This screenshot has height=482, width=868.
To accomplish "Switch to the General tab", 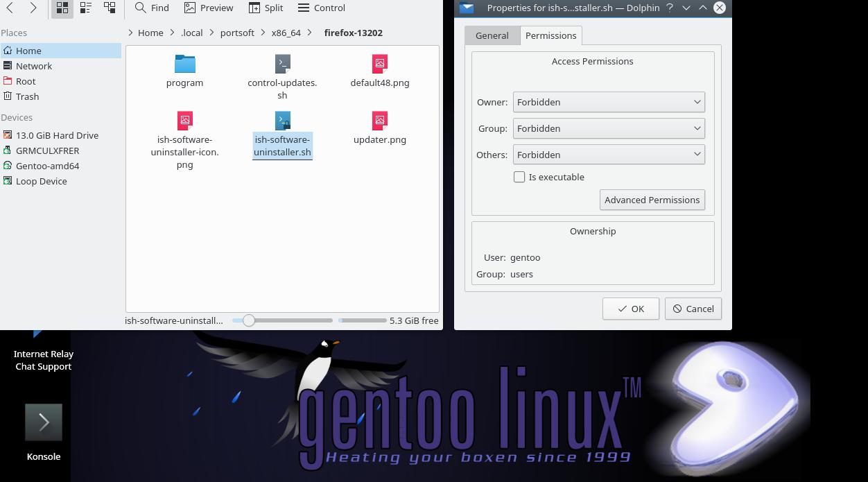I will (x=492, y=35).
